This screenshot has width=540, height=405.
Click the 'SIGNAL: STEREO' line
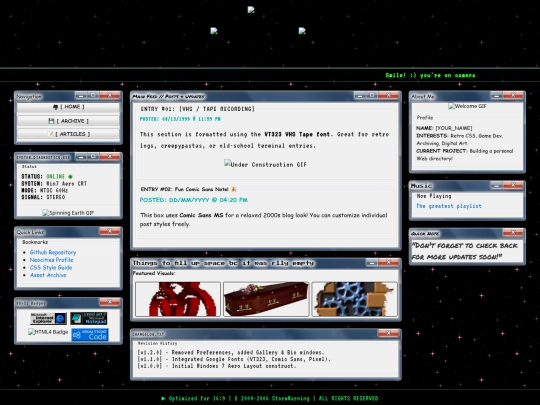point(43,197)
